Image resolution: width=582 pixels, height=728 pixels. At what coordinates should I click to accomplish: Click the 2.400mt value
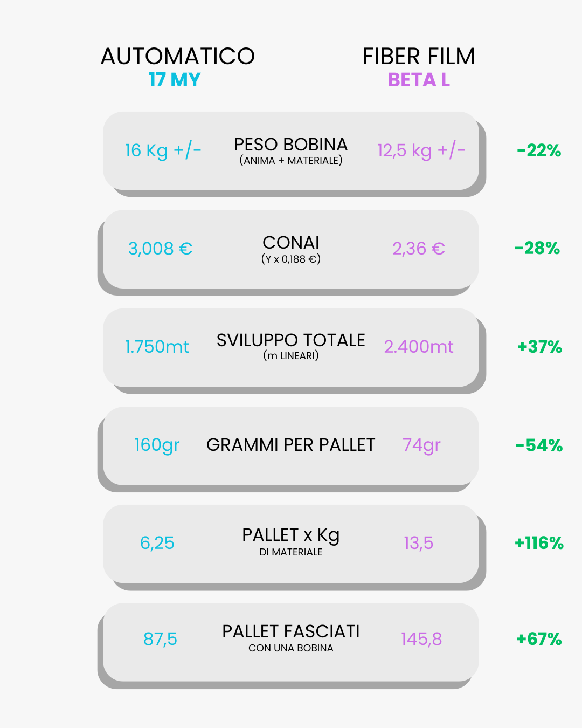419,347
